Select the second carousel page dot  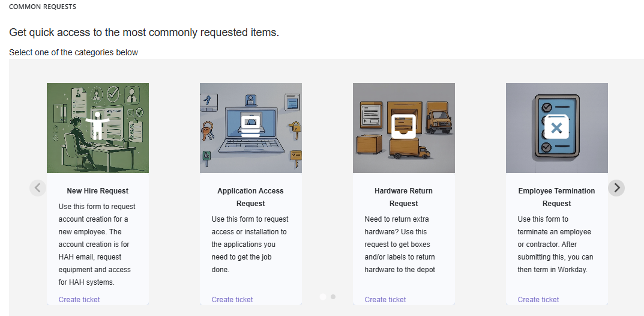(x=333, y=297)
